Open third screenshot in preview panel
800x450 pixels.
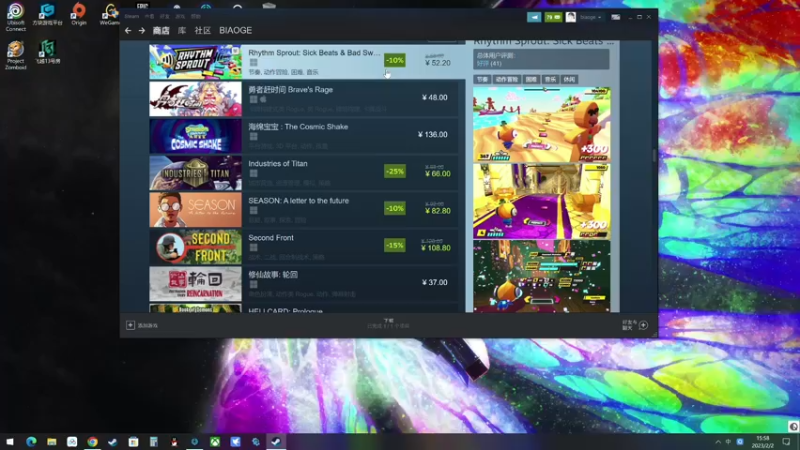click(542, 276)
